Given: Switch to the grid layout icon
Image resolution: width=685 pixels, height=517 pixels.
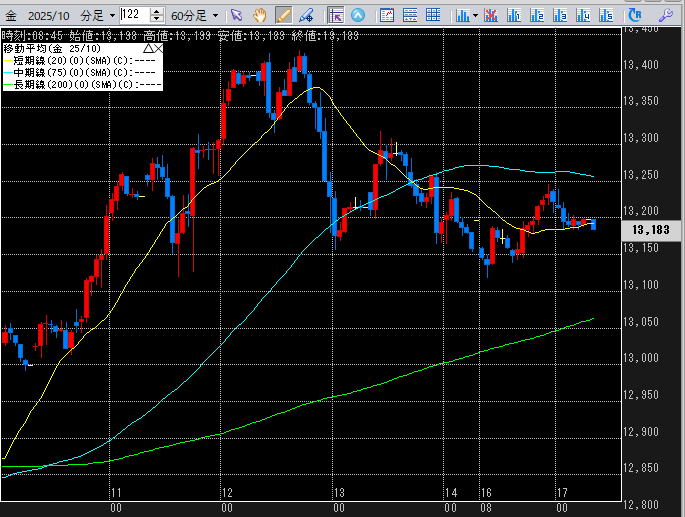Looking at the screenshot, I should point(433,16).
